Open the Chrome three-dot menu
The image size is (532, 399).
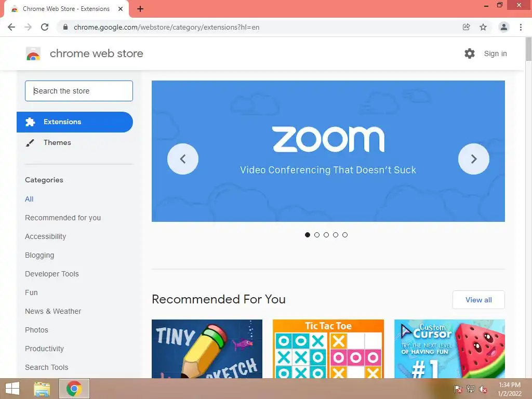pyautogui.click(x=521, y=27)
